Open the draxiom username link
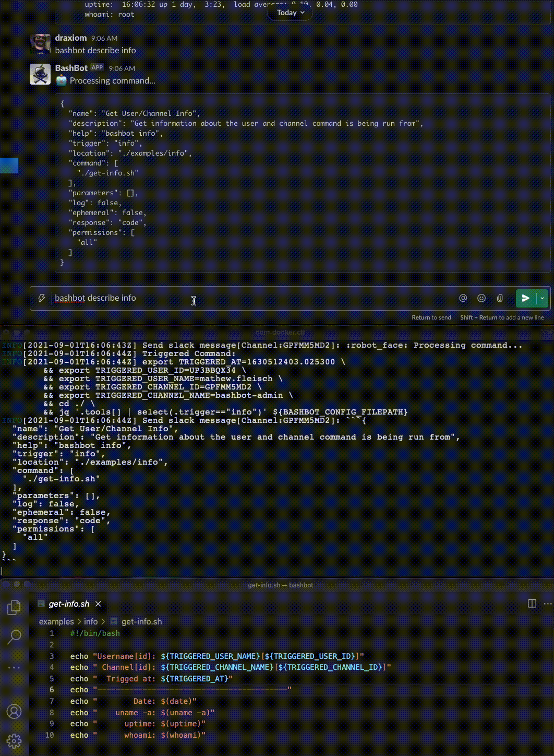554x756 pixels. point(71,38)
